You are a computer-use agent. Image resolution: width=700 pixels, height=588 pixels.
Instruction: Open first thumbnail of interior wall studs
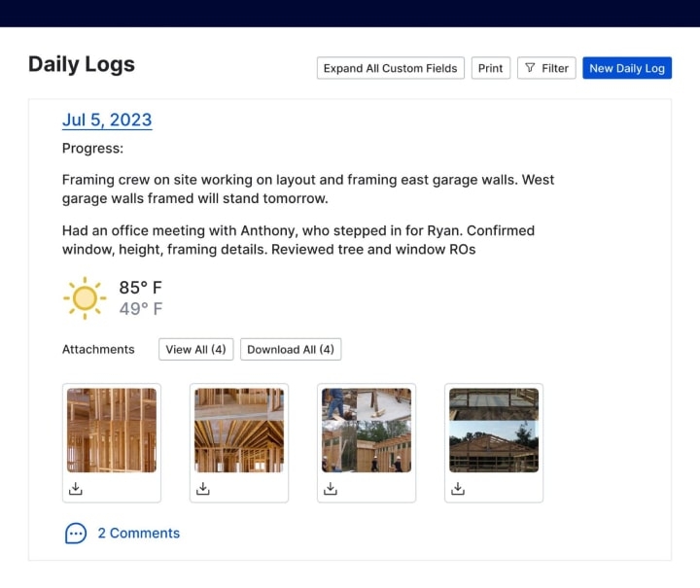(112, 431)
